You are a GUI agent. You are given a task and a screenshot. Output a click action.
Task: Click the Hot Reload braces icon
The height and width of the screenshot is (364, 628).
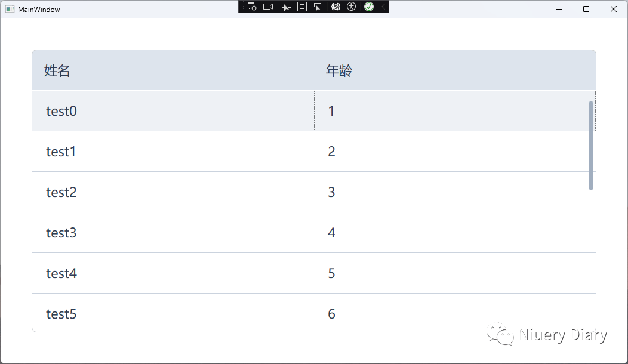(335, 7)
